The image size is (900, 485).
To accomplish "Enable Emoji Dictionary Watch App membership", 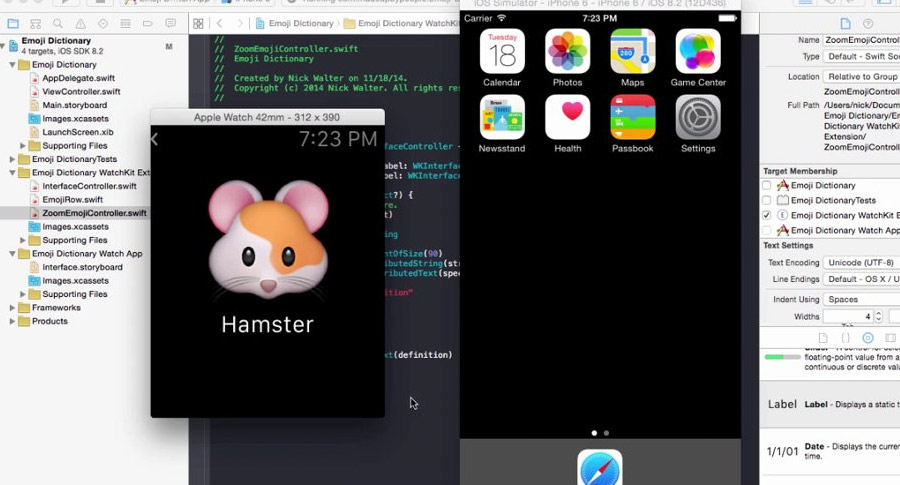I will coord(766,230).
